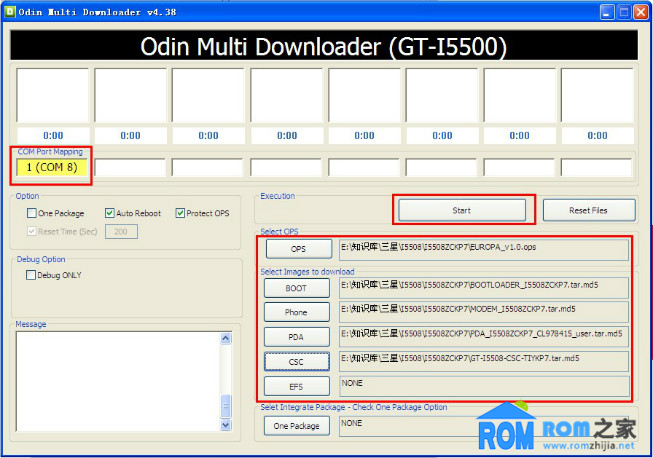
Task: Click the One Package file button
Action: (x=297, y=426)
